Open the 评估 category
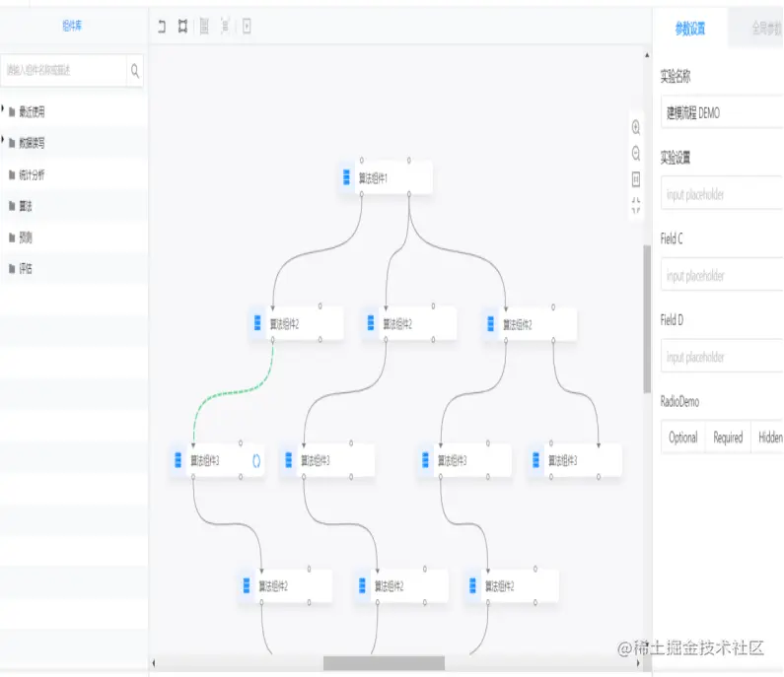This screenshot has width=784, height=677. tap(26, 269)
